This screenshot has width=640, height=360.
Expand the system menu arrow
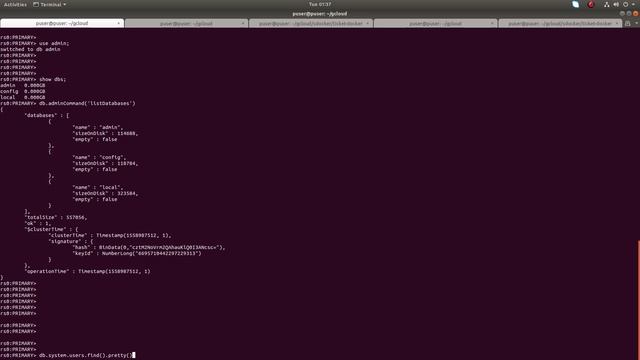(633, 4)
